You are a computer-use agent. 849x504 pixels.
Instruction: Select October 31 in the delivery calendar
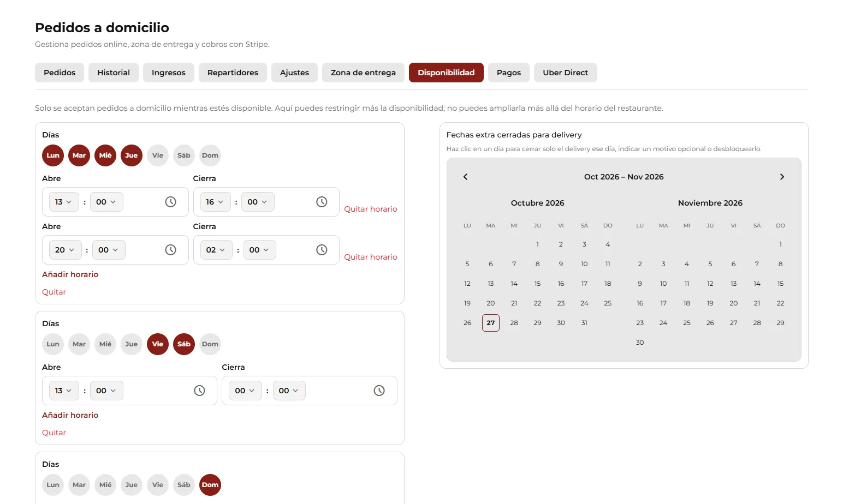tap(584, 323)
